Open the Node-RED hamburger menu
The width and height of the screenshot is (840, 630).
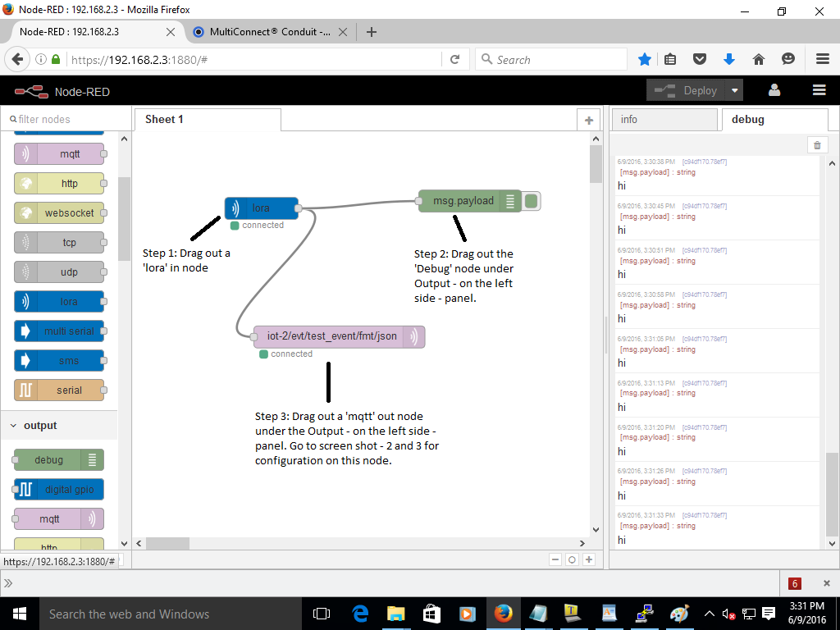818,91
